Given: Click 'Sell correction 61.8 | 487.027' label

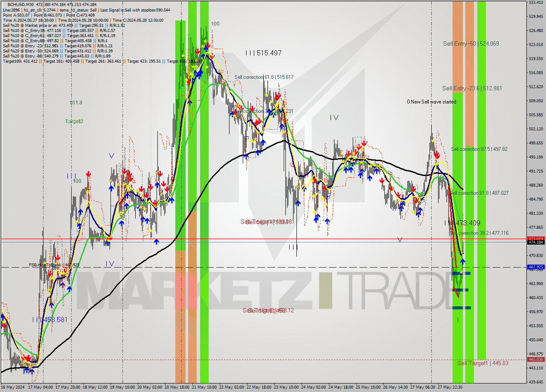Looking at the screenshot, I should (479, 193).
